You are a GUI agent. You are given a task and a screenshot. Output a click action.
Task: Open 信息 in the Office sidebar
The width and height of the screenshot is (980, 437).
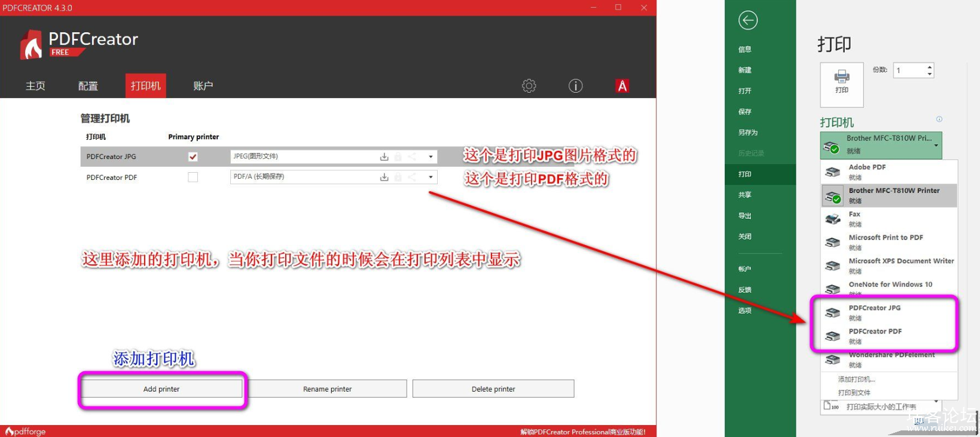[x=745, y=50]
